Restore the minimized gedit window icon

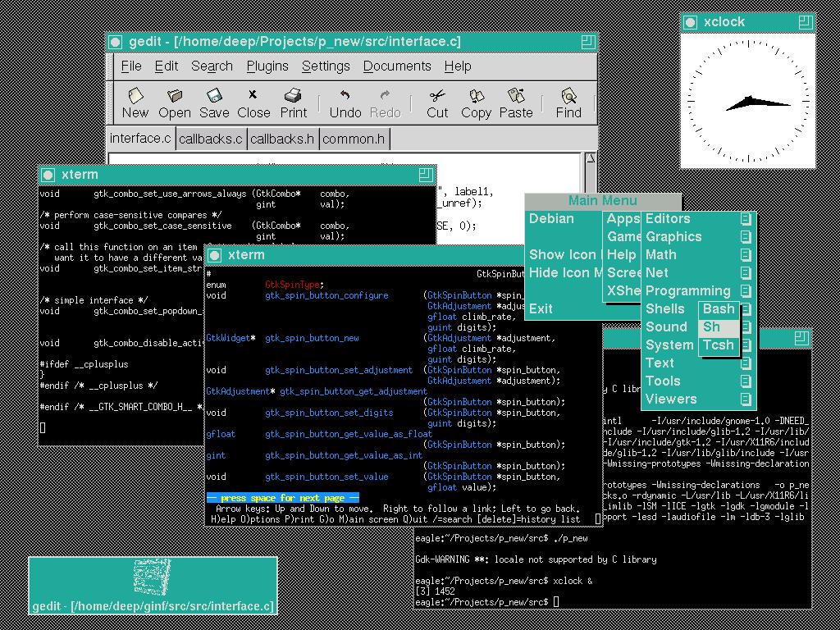coord(153,584)
